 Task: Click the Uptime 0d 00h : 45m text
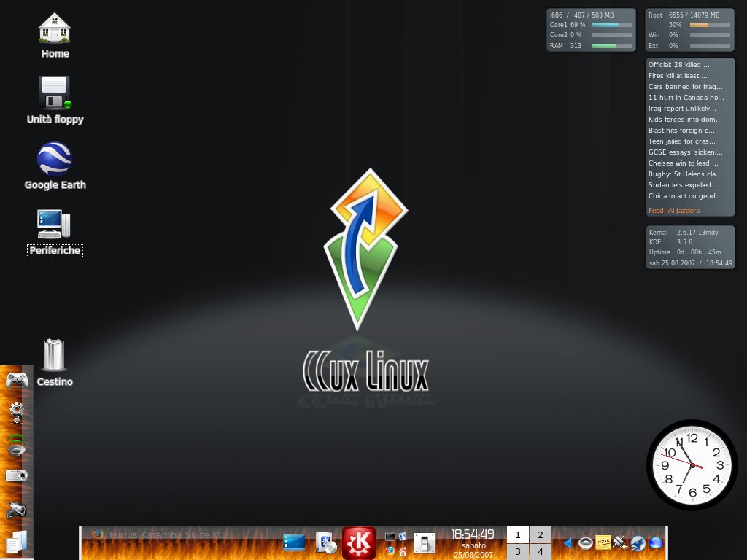(684, 252)
